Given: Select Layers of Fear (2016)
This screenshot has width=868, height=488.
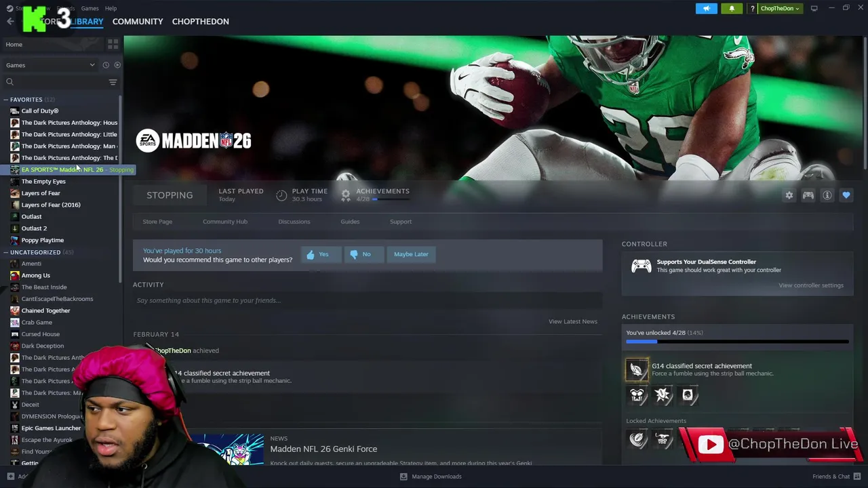Looking at the screenshot, I should [x=51, y=205].
